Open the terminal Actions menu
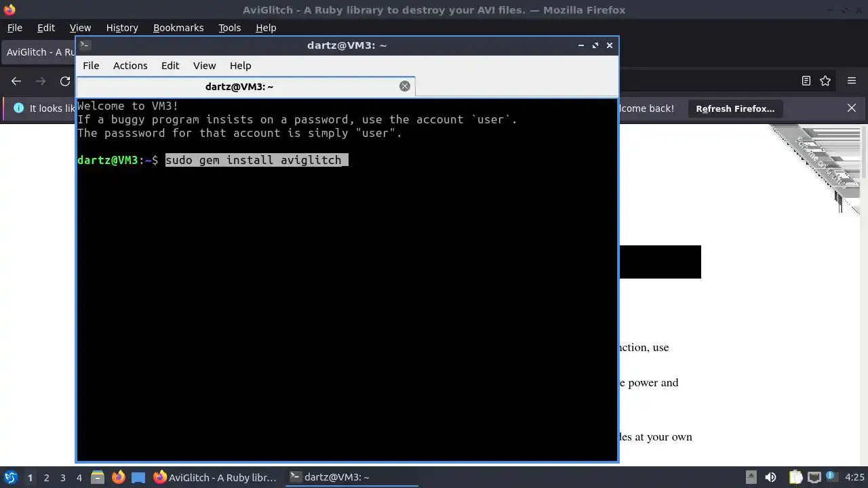The image size is (868, 488). click(130, 66)
